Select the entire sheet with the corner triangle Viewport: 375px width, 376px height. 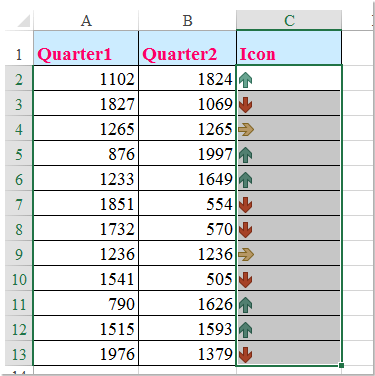point(23,20)
